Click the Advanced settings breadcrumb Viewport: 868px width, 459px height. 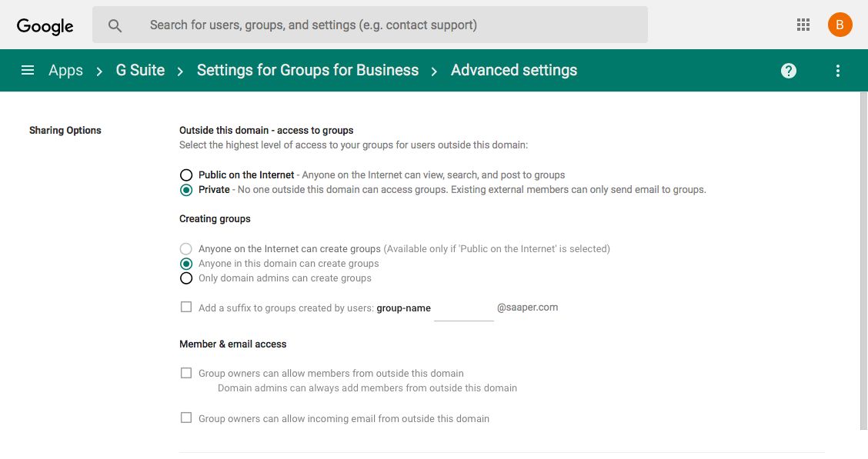513,70
